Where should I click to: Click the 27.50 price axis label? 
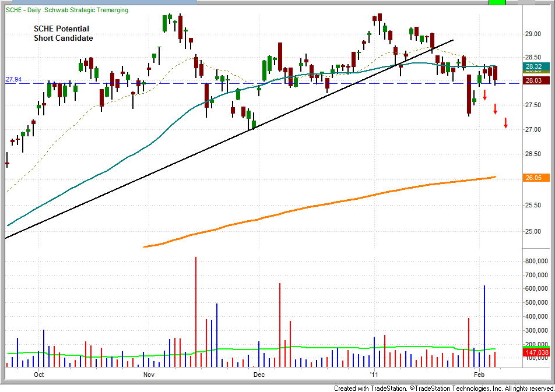coord(533,105)
